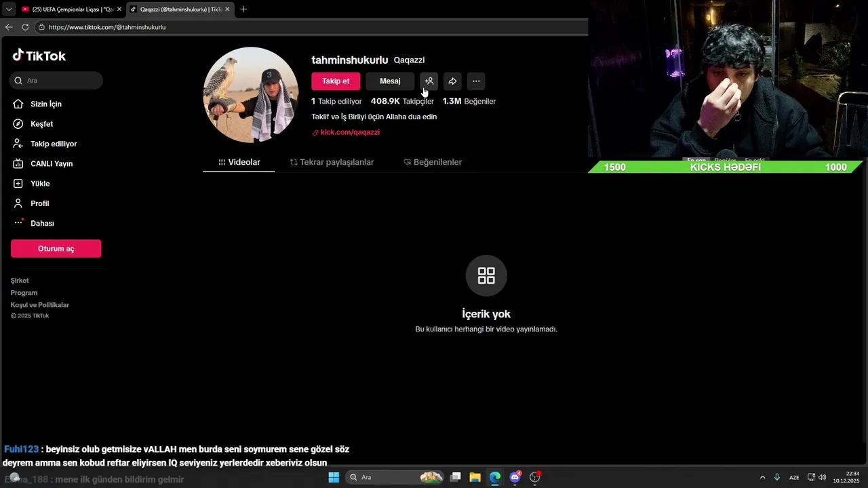The image size is (868, 488).
Task: Click the share profile arrow icon
Action: pyautogui.click(x=452, y=81)
